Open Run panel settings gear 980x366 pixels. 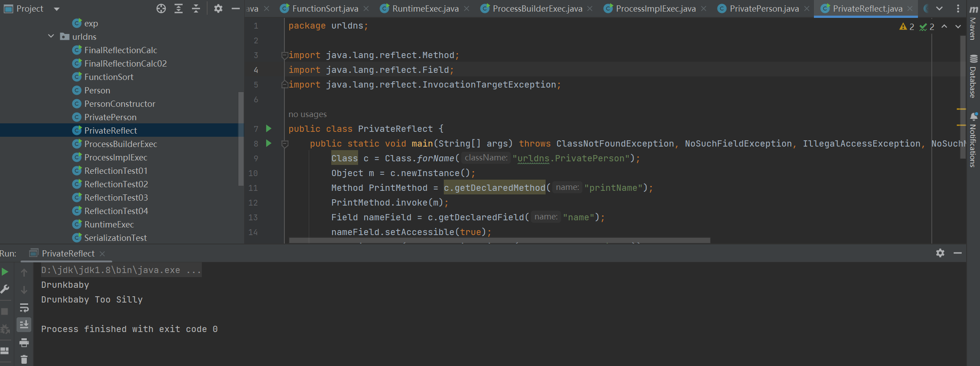[x=940, y=253]
